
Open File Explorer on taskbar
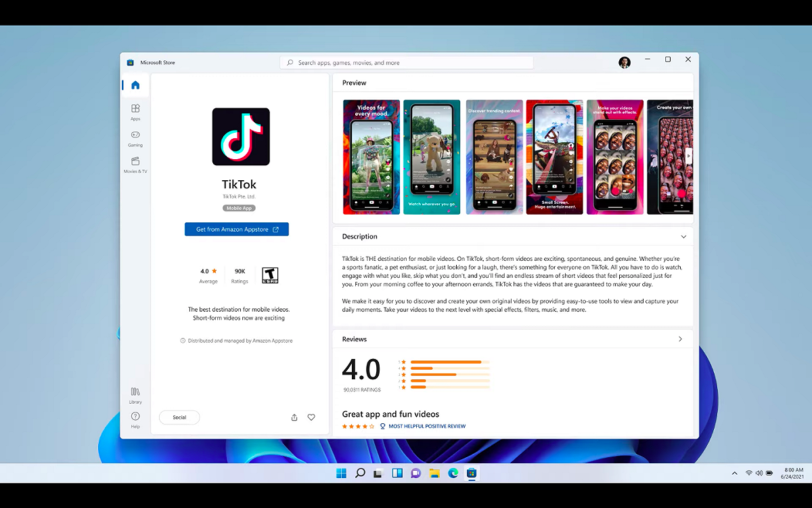[434, 473]
